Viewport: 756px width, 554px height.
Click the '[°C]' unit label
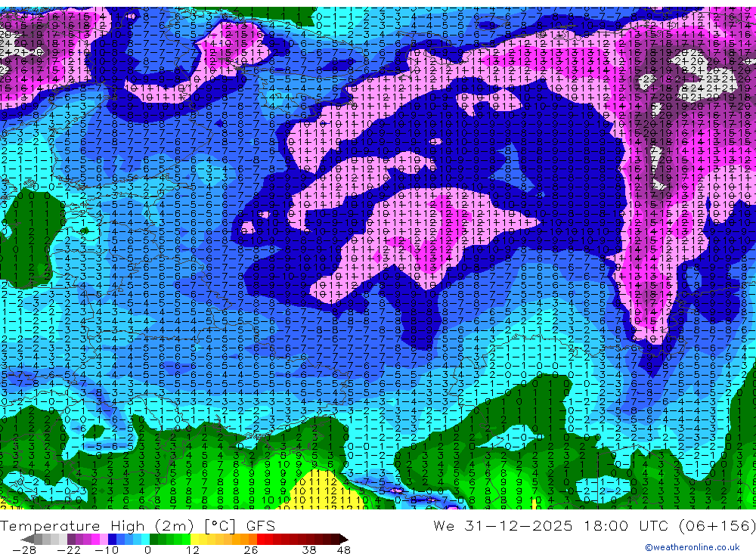[219, 525]
